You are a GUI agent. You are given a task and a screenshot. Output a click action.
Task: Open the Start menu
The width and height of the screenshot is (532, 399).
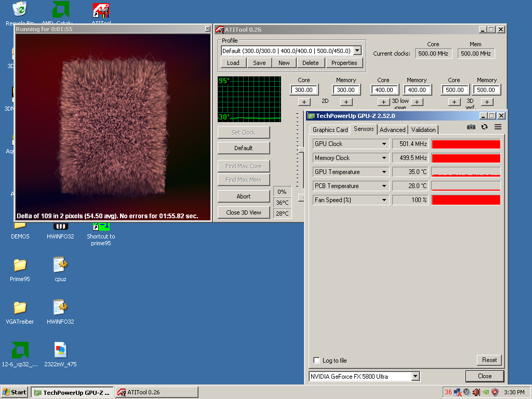click(14, 392)
